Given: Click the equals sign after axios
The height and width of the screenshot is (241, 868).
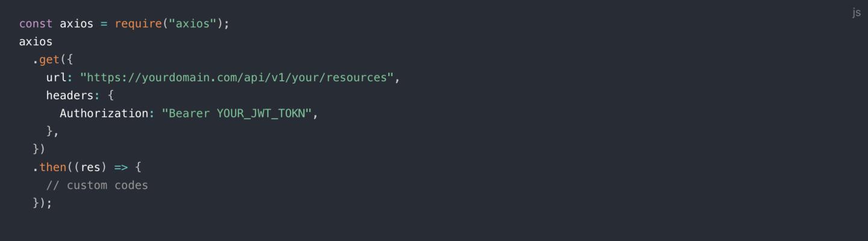Looking at the screenshot, I should coord(104,24).
